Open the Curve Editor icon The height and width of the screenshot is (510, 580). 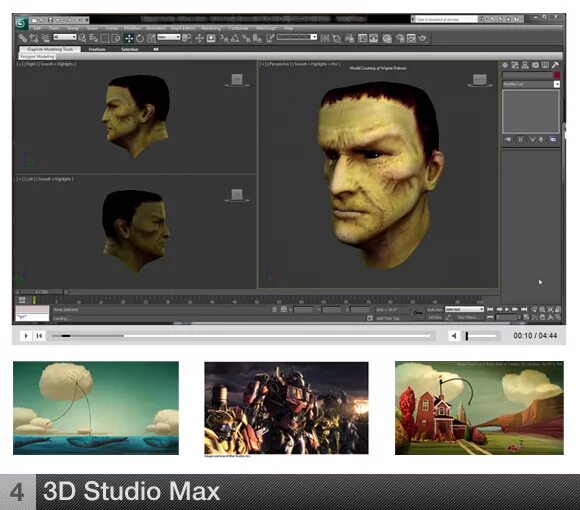(362, 38)
